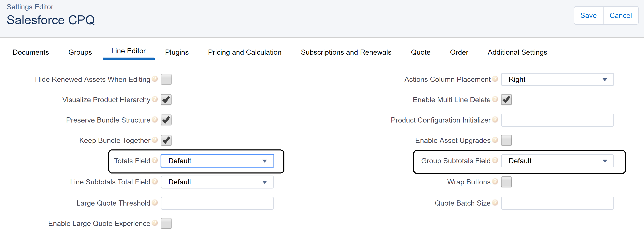Focus the Large Quote Threshold input
The image size is (644, 244).
tap(217, 203)
